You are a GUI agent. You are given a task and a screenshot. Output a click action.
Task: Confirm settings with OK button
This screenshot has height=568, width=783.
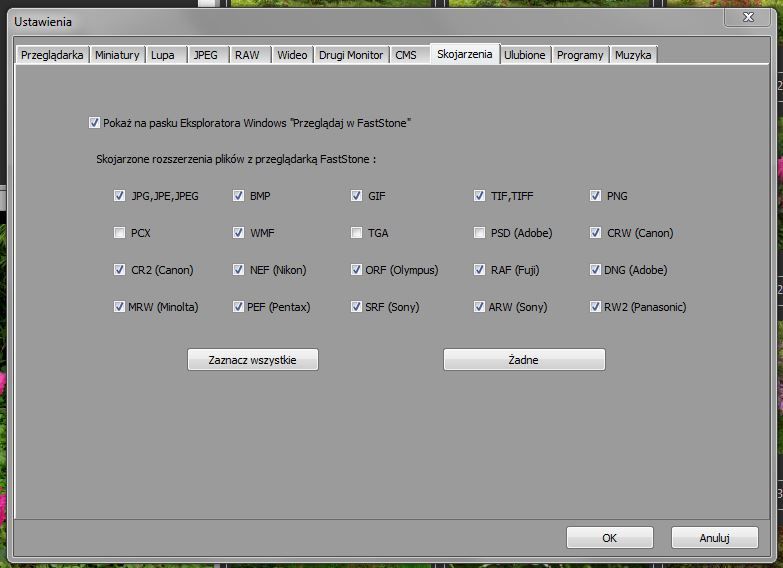coord(609,538)
